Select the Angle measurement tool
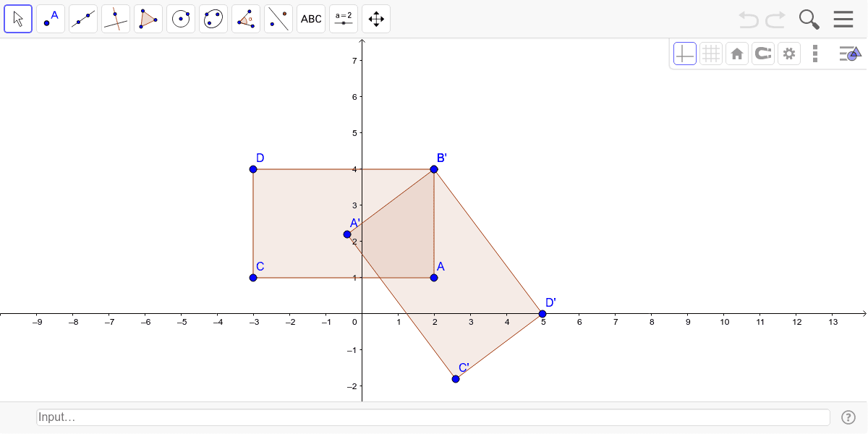 click(246, 19)
